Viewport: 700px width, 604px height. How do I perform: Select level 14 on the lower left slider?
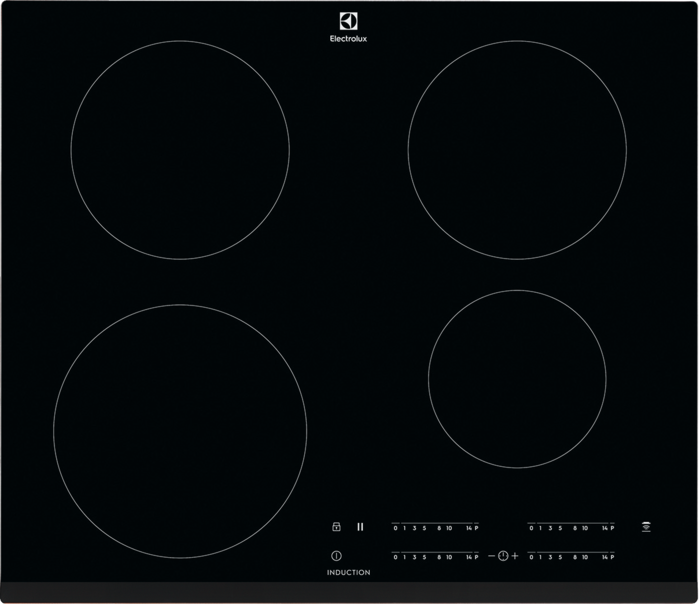468,556
